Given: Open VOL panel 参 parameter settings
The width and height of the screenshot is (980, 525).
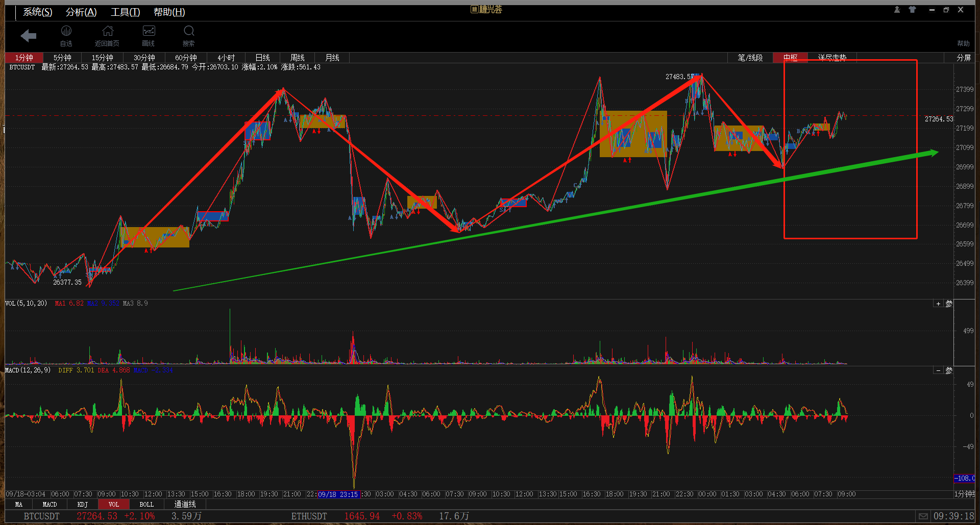Looking at the screenshot, I should pyautogui.click(x=949, y=304).
